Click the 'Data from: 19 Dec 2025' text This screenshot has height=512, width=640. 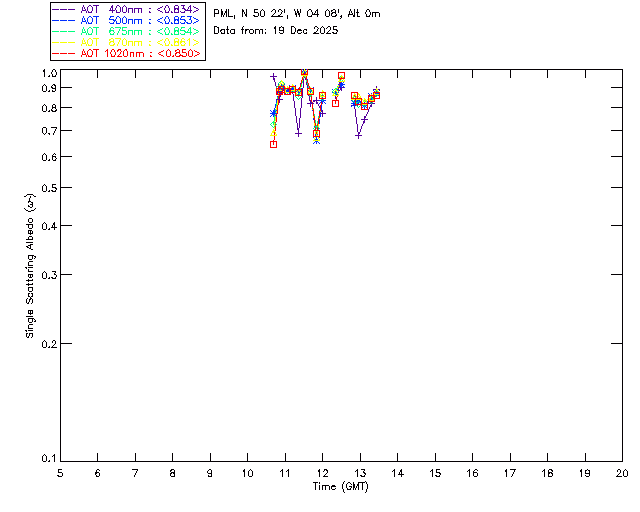pyautogui.click(x=276, y=31)
